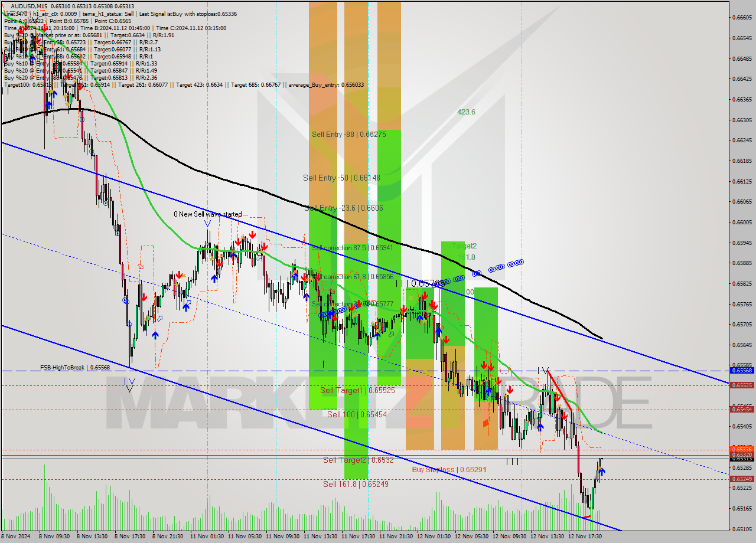Viewport: 756px width, 543px height.
Task: Select the 'Sell Target1 | 0.65525' label
Action: (357, 391)
